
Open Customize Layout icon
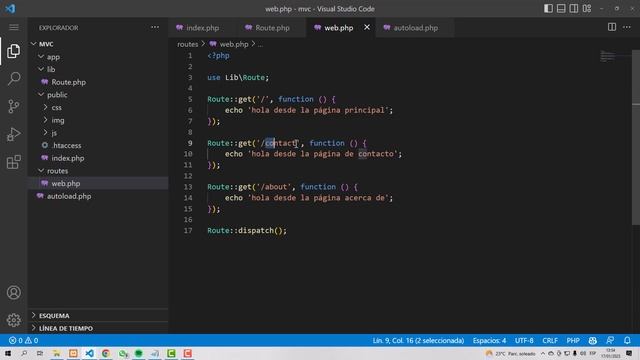click(587, 9)
